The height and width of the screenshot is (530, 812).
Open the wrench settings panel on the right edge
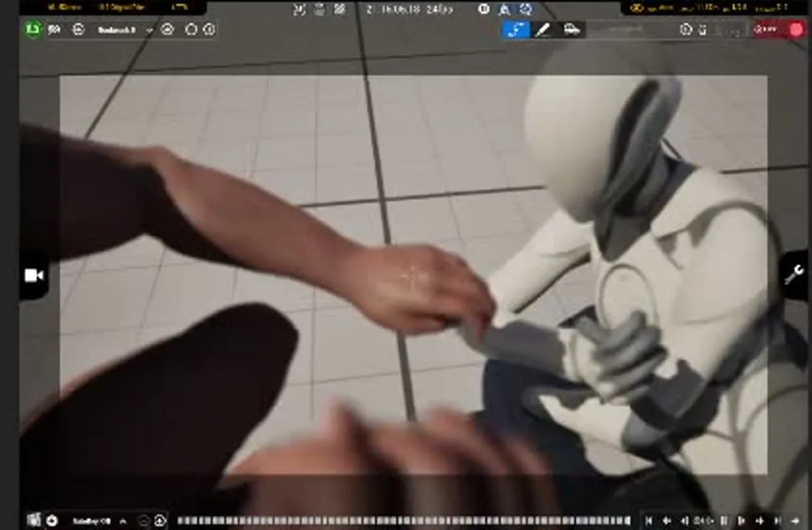click(x=794, y=275)
